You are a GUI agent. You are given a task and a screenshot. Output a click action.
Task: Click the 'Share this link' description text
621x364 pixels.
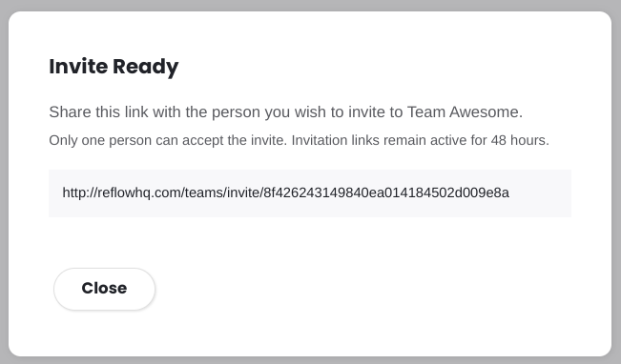tap(285, 112)
